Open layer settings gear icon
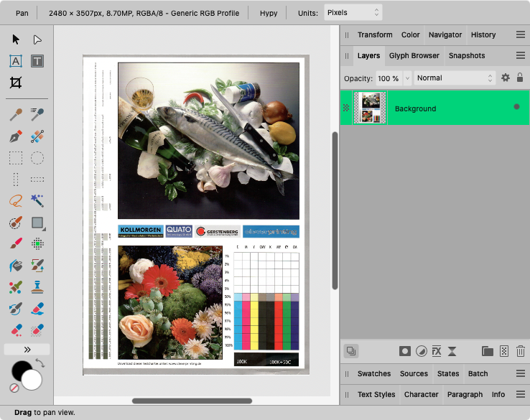This screenshot has width=530, height=420. (x=506, y=78)
